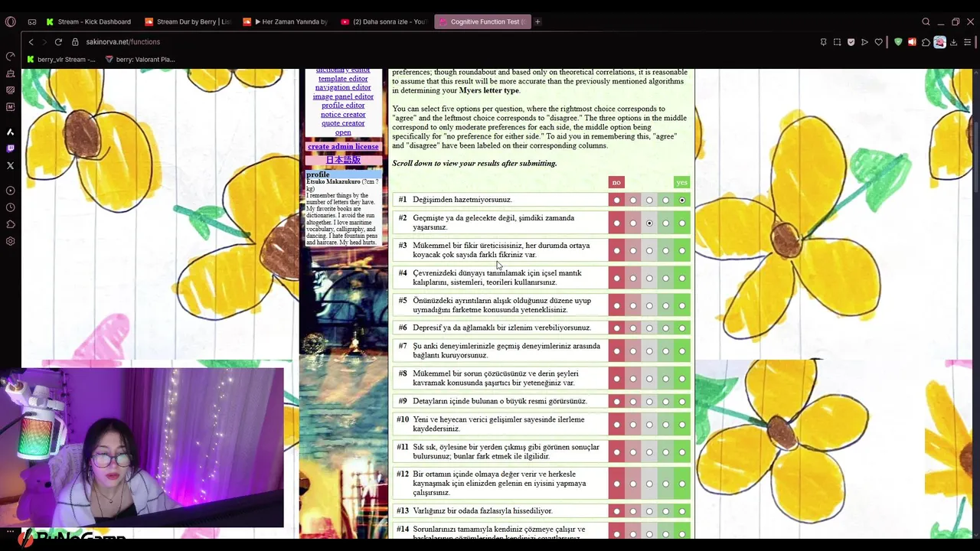
Task: Select 'yes' radio for question #2
Action: 681,223
